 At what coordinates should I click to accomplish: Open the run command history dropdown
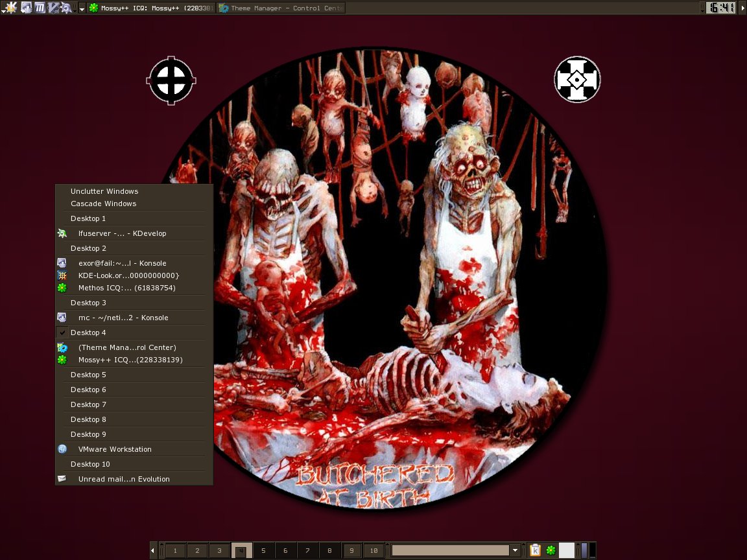tap(515, 550)
